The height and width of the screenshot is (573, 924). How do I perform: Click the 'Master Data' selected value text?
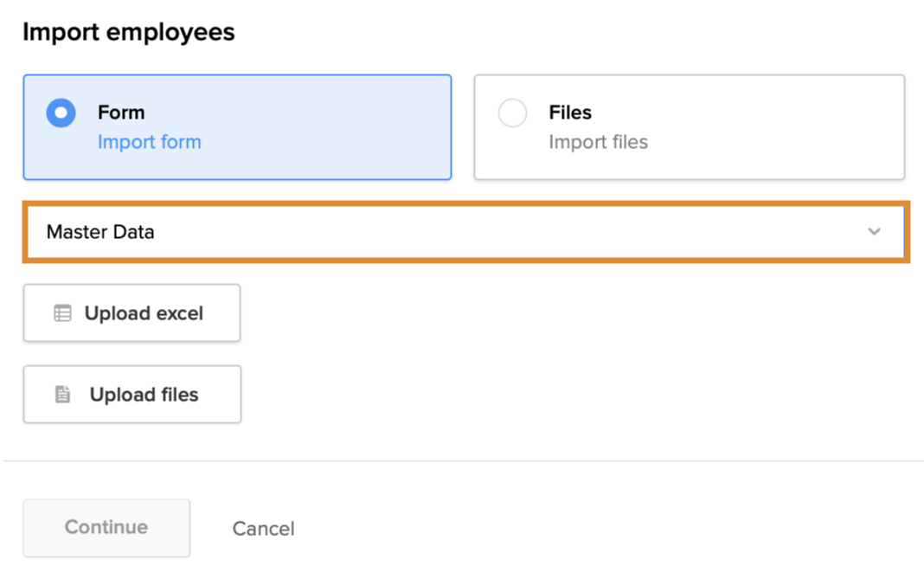click(100, 232)
